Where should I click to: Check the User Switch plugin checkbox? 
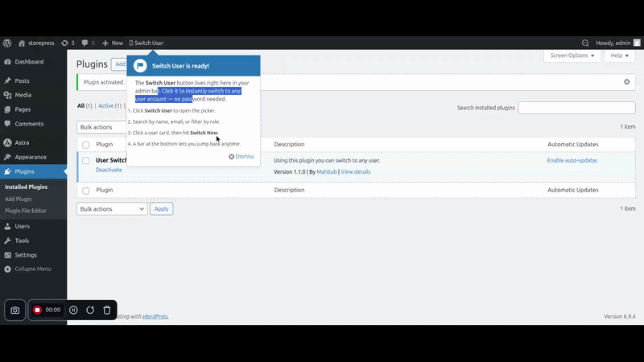85,160
